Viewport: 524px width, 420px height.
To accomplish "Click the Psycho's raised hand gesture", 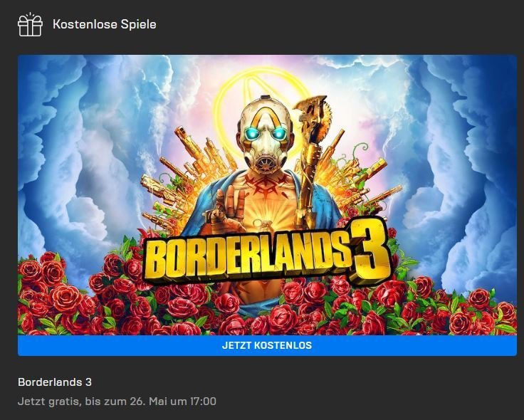I will coord(229,207).
